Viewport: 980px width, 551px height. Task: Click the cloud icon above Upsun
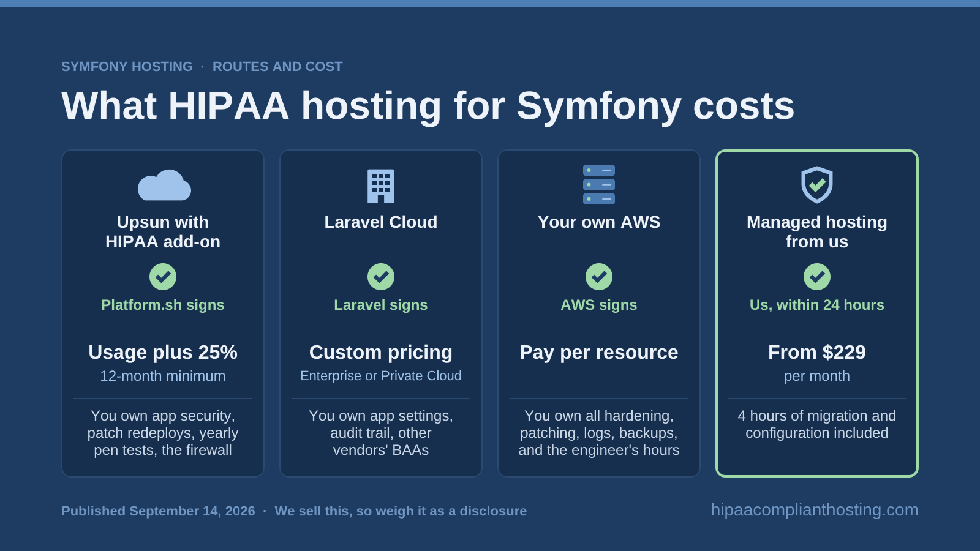pyautogui.click(x=164, y=185)
